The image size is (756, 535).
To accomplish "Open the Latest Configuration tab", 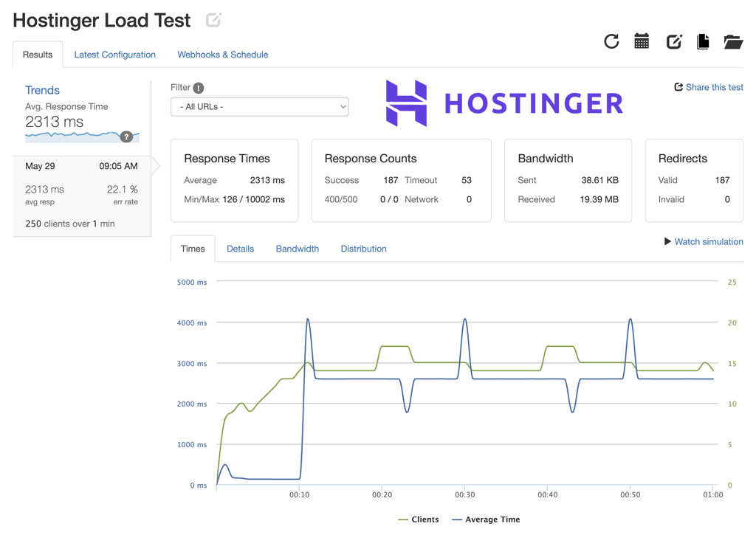I will click(x=114, y=55).
